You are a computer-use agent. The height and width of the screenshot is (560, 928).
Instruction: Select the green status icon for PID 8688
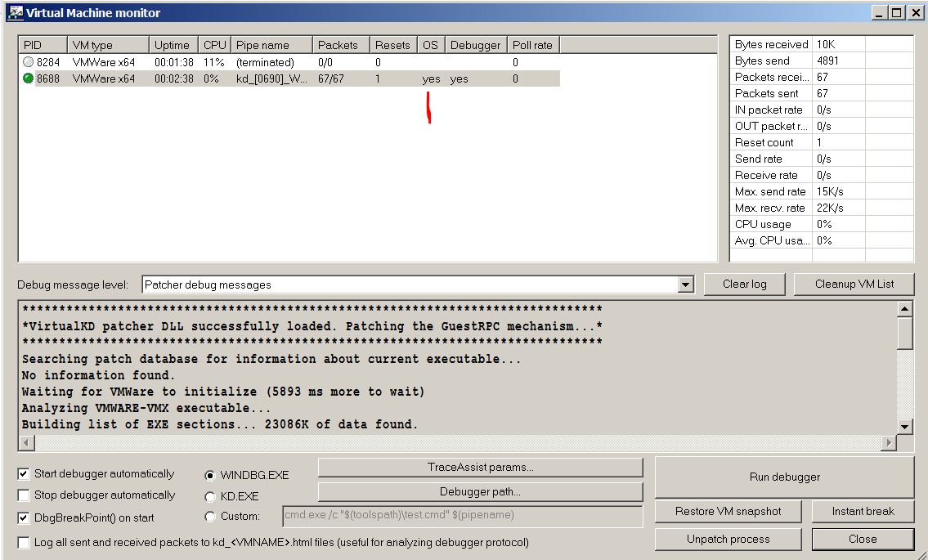[x=29, y=78]
